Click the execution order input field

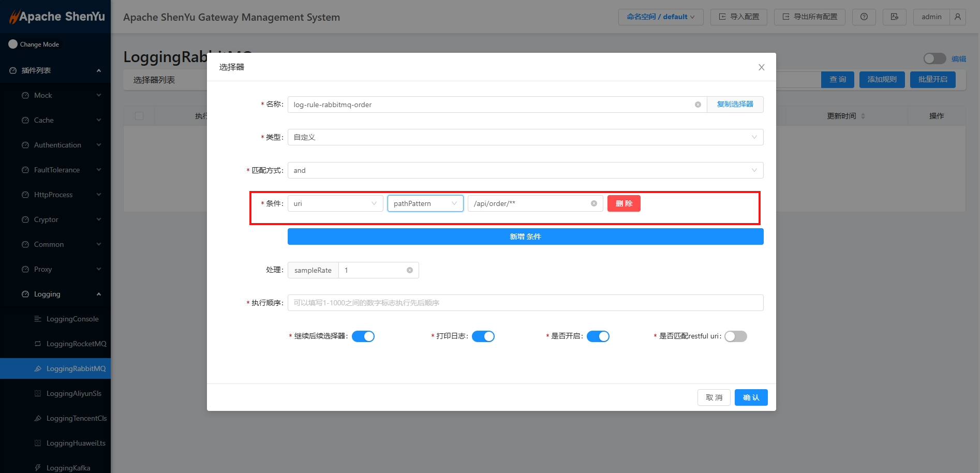[525, 303]
